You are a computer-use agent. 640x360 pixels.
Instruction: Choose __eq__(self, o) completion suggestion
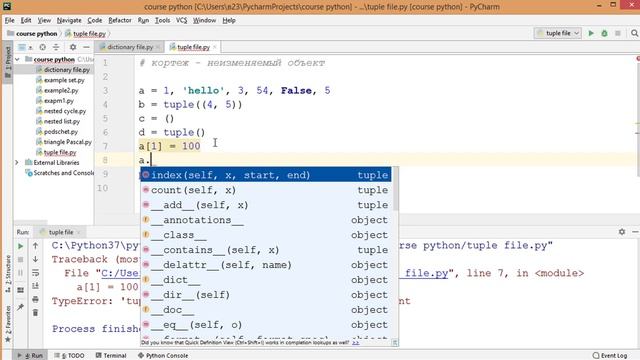click(x=266, y=325)
